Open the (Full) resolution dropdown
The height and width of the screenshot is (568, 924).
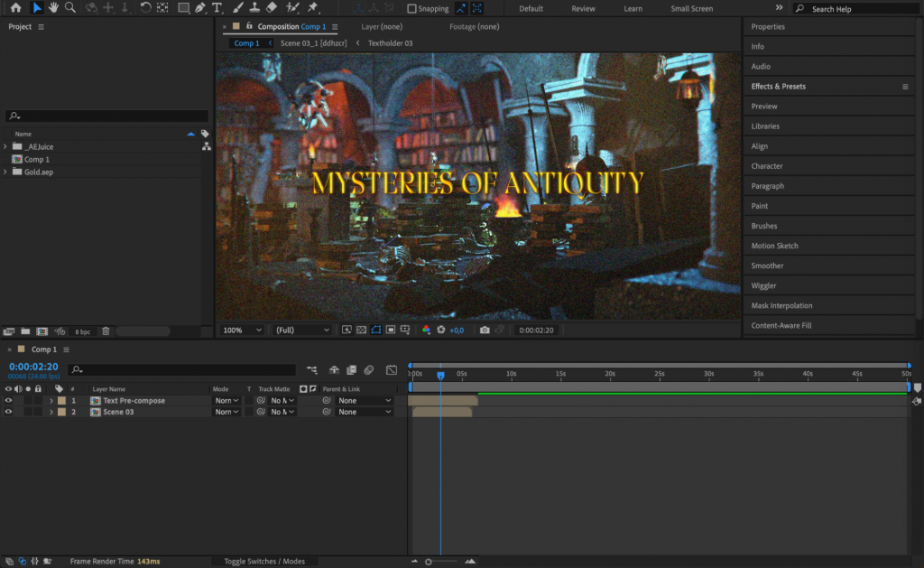302,330
